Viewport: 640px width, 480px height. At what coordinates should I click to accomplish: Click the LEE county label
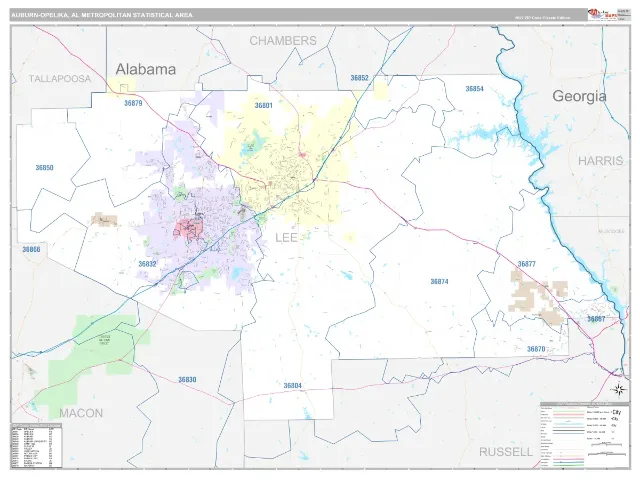(286, 238)
